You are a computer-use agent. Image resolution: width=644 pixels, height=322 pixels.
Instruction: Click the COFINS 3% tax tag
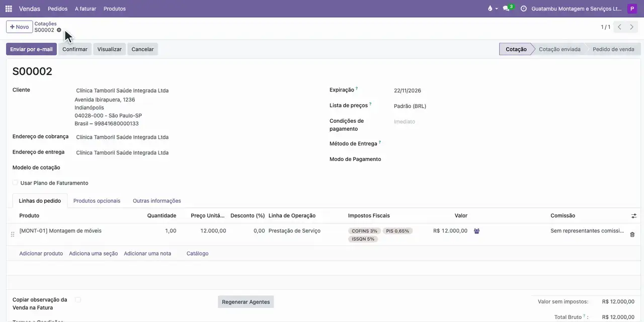pyautogui.click(x=364, y=231)
